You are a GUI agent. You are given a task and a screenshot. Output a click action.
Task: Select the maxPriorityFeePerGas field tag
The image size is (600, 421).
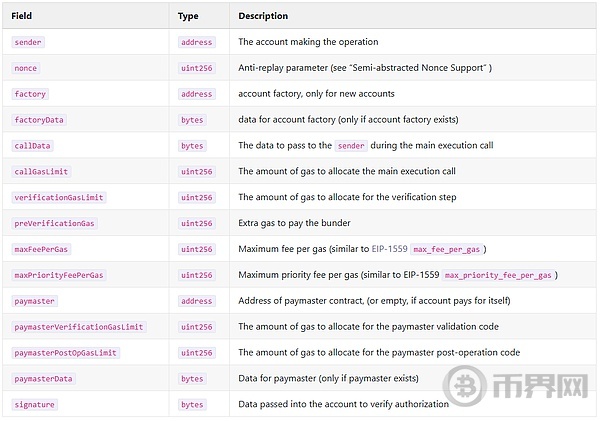point(59,275)
